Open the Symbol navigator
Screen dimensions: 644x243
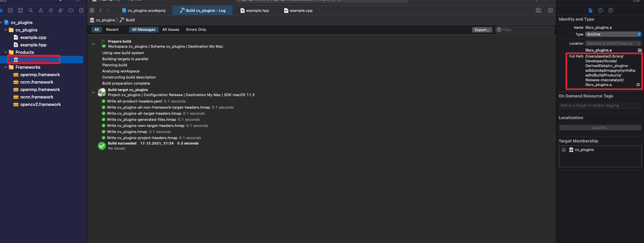(x=20, y=10)
